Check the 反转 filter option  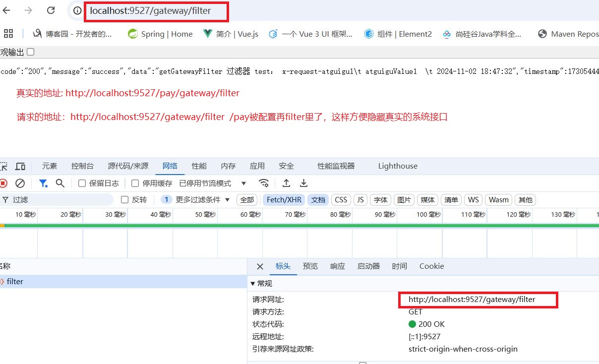pos(123,199)
